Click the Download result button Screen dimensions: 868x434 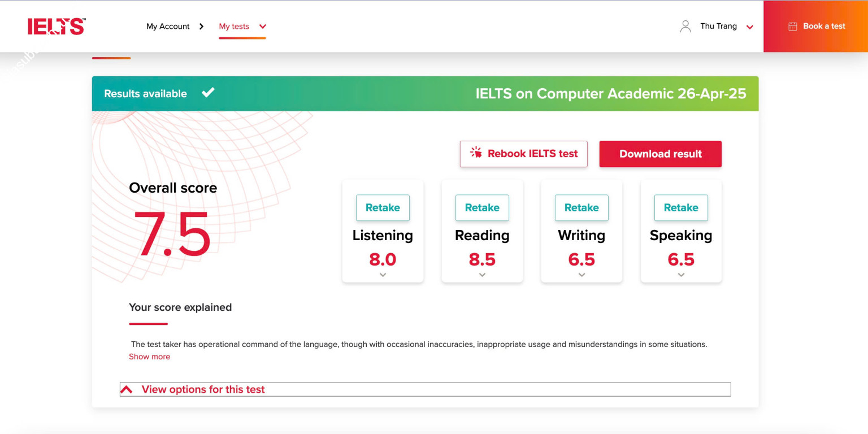pyautogui.click(x=660, y=154)
